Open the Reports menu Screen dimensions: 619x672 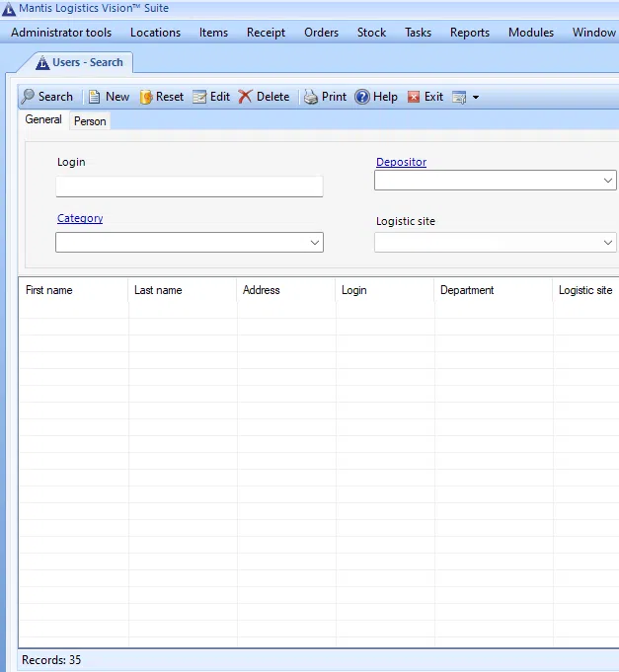(x=469, y=33)
